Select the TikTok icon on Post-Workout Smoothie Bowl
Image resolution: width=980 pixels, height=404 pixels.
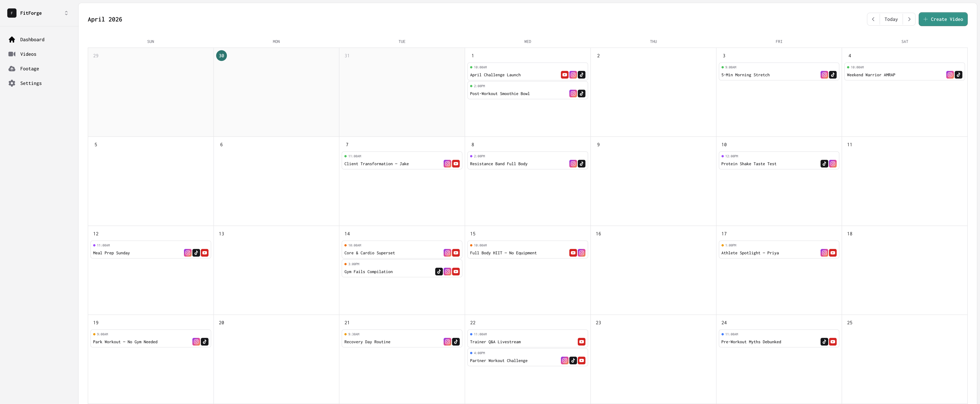coord(582,94)
